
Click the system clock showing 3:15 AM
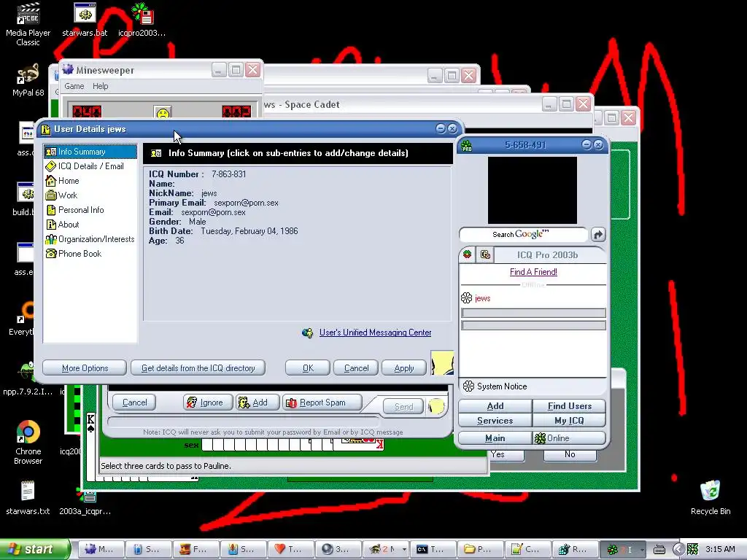pyautogui.click(x=720, y=550)
